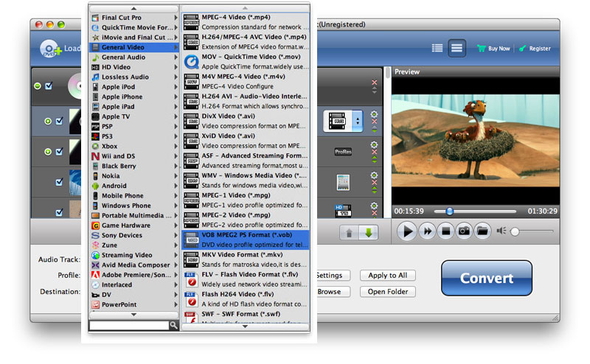590x364 pixels.
Task: Click the Play button in the preview
Action: pyautogui.click(x=406, y=231)
